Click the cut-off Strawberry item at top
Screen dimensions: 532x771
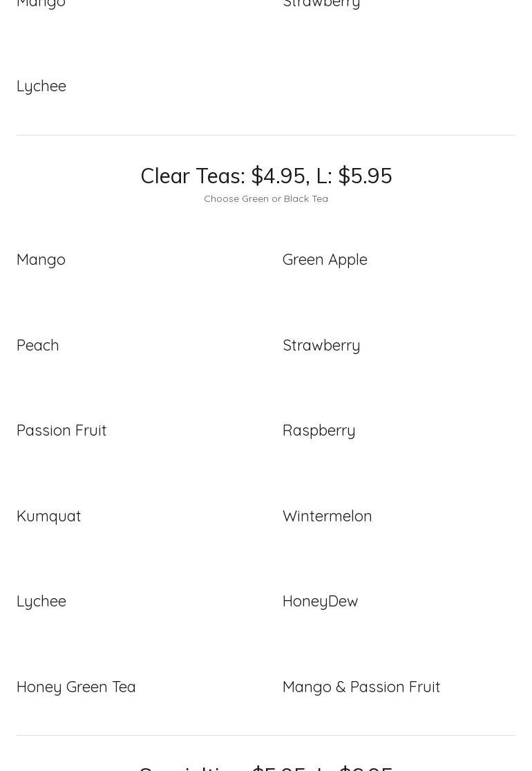click(321, 4)
